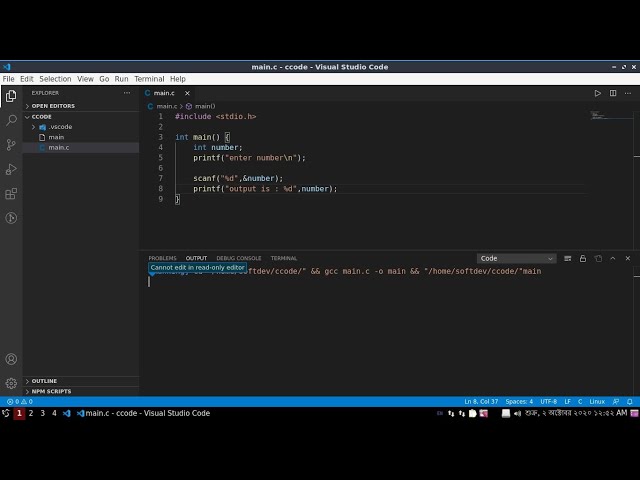
Task: Open the Run and Debug view
Action: [x=11, y=169]
